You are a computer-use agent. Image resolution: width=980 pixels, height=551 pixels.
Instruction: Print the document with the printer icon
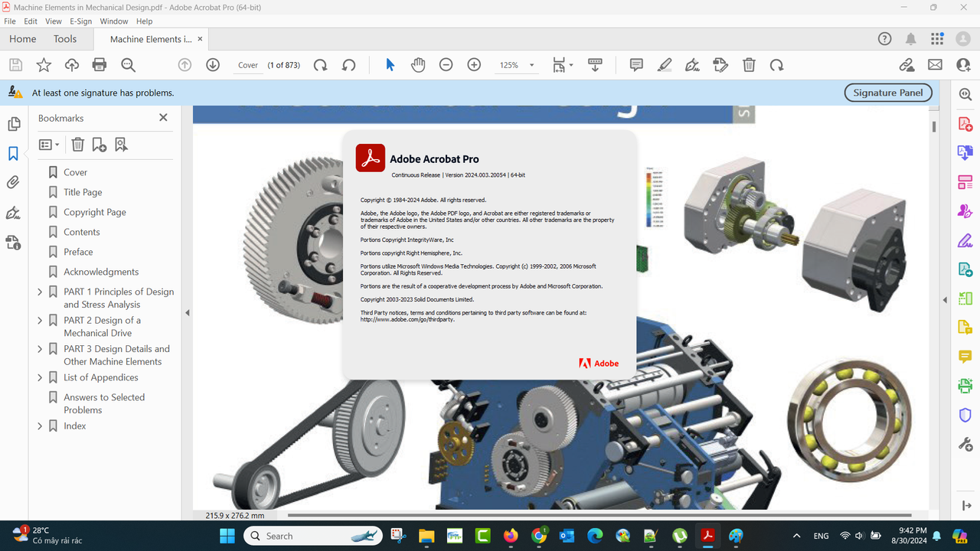(x=100, y=65)
